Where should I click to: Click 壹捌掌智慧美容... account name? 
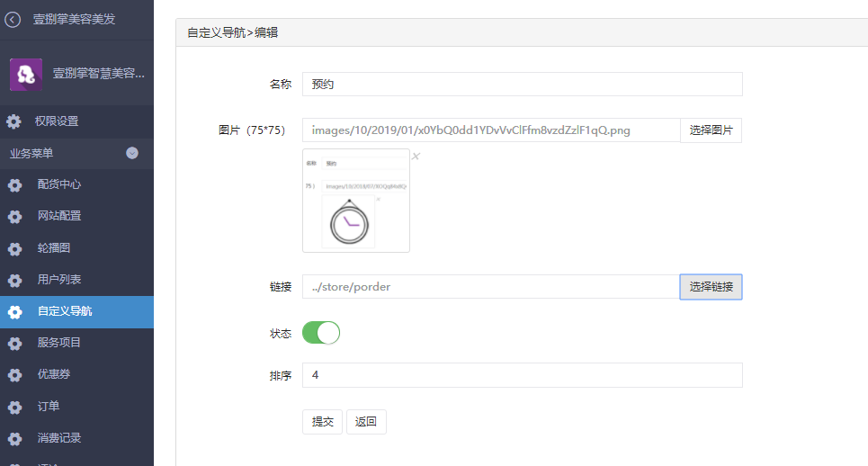(99, 74)
